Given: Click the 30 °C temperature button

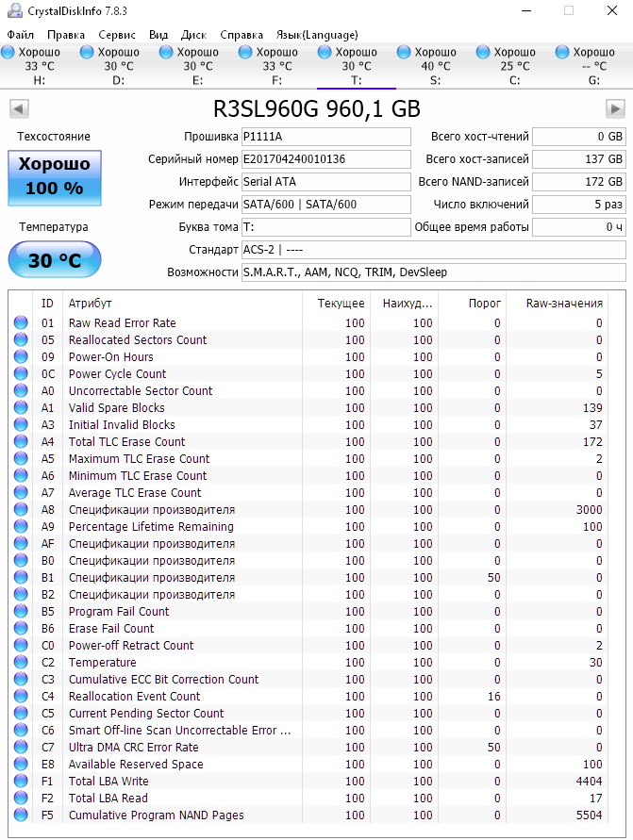Looking at the screenshot, I should [x=55, y=260].
